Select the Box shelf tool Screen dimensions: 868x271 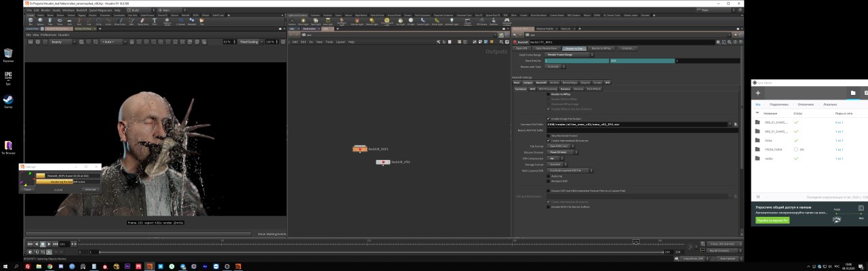point(31,21)
